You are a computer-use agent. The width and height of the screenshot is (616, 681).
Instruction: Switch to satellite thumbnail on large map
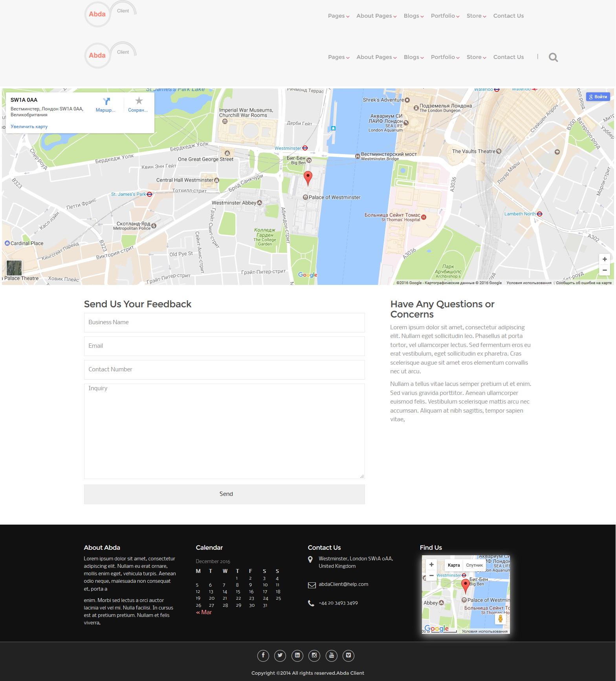(x=14, y=268)
